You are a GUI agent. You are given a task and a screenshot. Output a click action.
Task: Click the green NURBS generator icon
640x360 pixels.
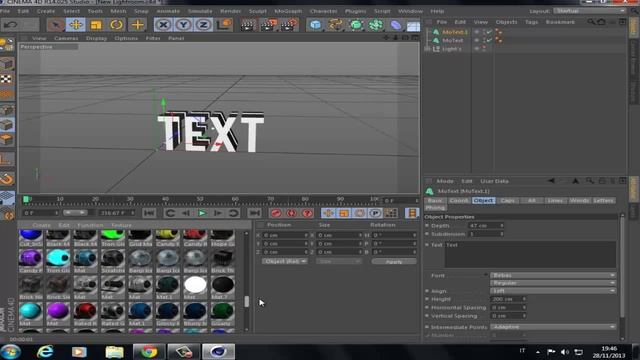[356, 25]
